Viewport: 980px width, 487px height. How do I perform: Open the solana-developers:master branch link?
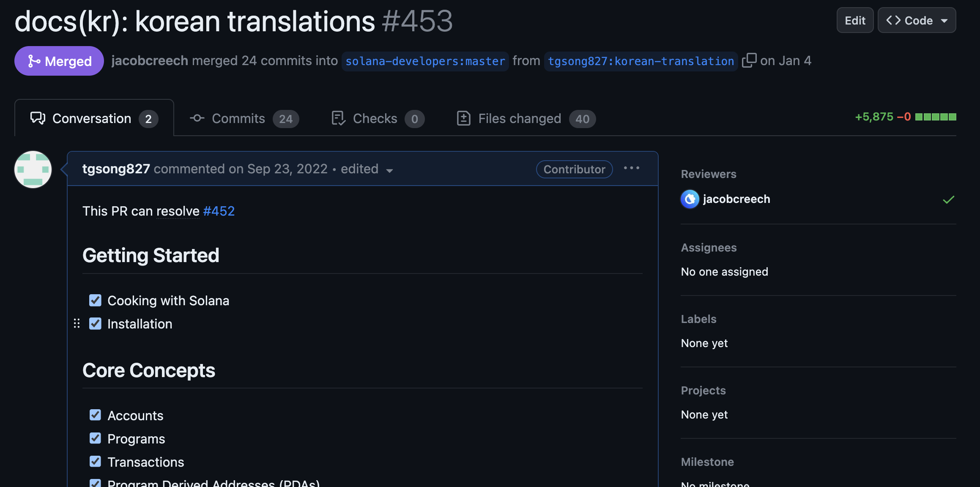click(x=425, y=61)
